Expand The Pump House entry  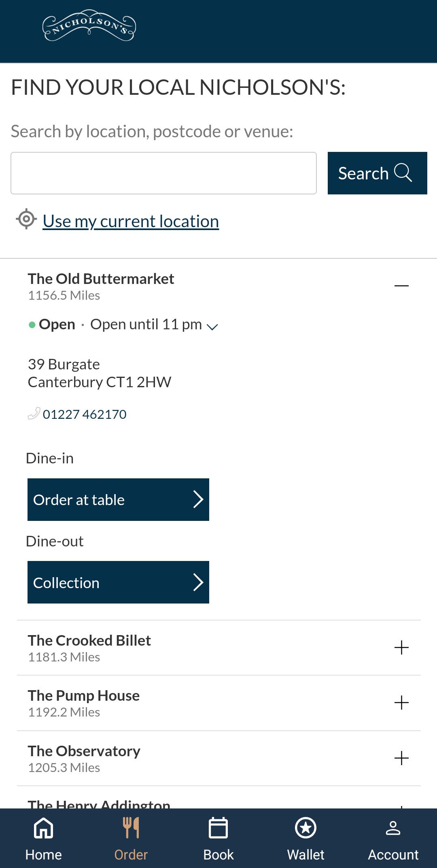401,703
